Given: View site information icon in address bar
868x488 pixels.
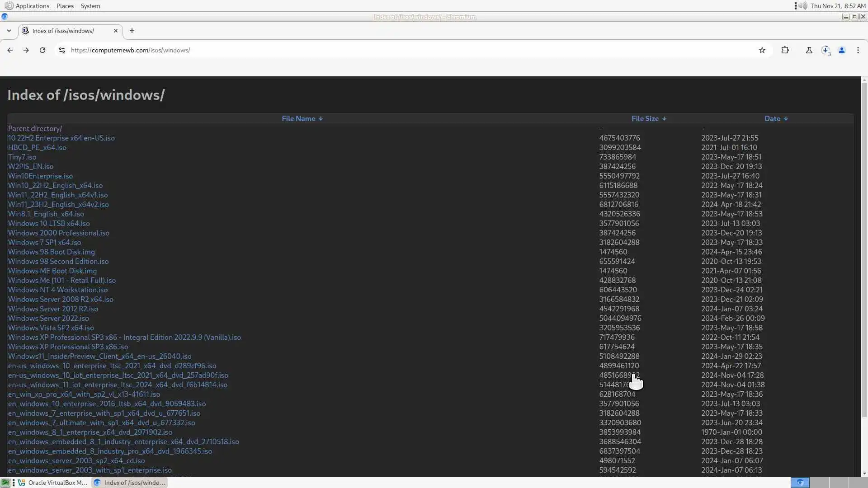Looking at the screenshot, I should (x=62, y=50).
